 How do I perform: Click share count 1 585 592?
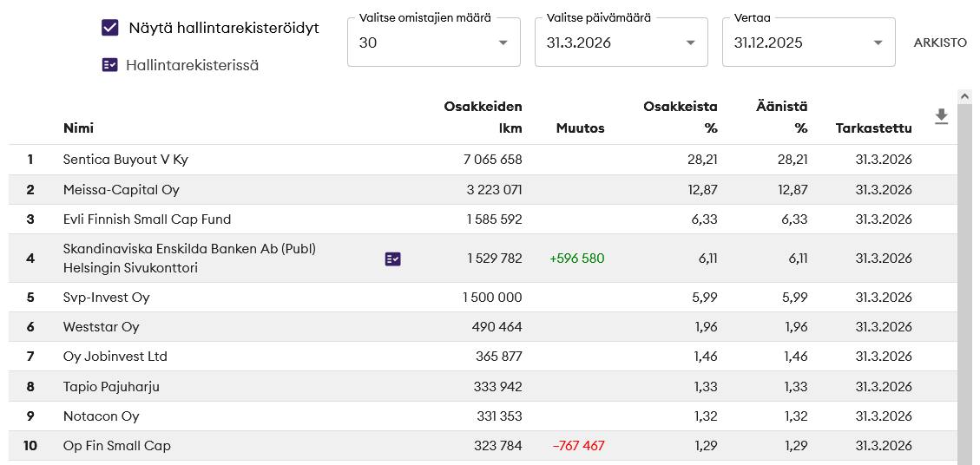[495, 220]
